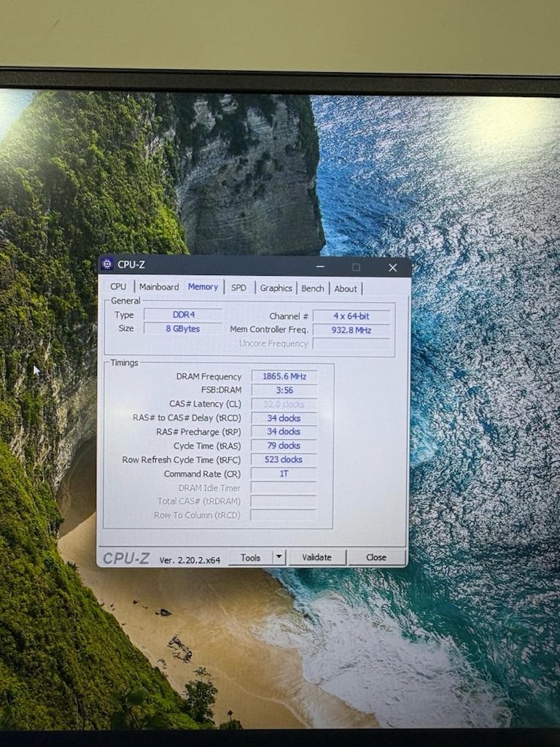Select the Memory tab
The image size is (560, 747).
click(x=203, y=286)
